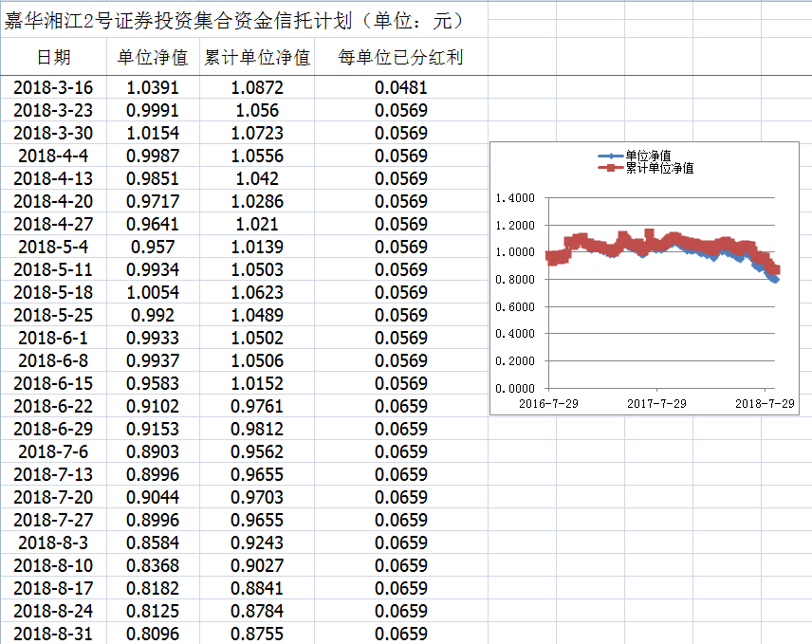Select cumulative value cell 1.0506
The height and width of the screenshot is (644, 812).
(257, 360)
